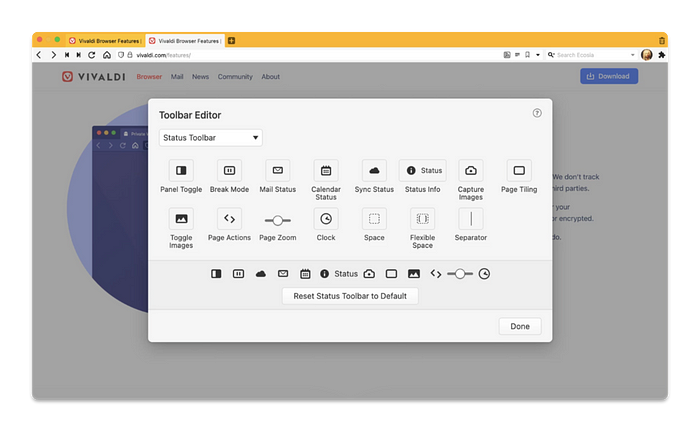
Task: Click the Sync Status cloud icon
Action: point(374,170)
